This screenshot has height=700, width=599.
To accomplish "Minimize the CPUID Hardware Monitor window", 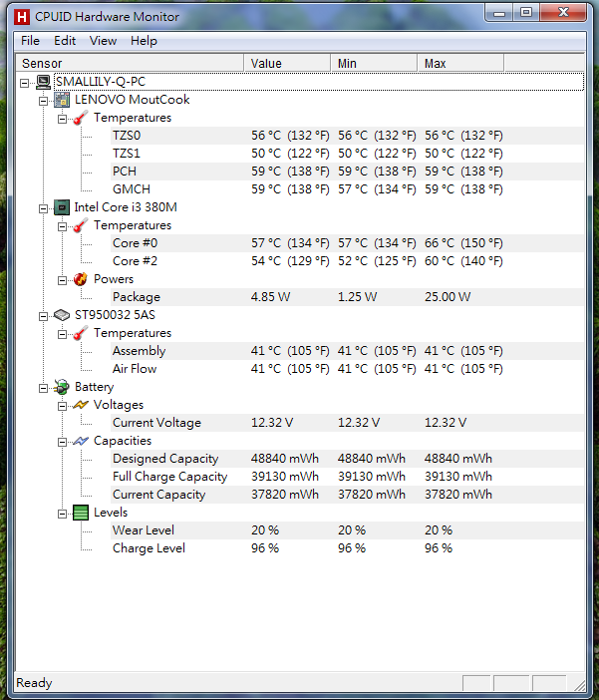I will coord(498,13).
